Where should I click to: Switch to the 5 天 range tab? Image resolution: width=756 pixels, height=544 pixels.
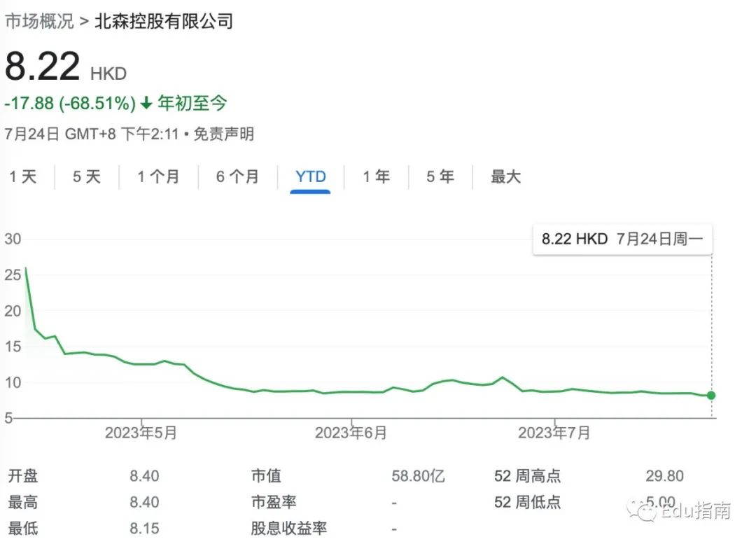tap(87, 176)
